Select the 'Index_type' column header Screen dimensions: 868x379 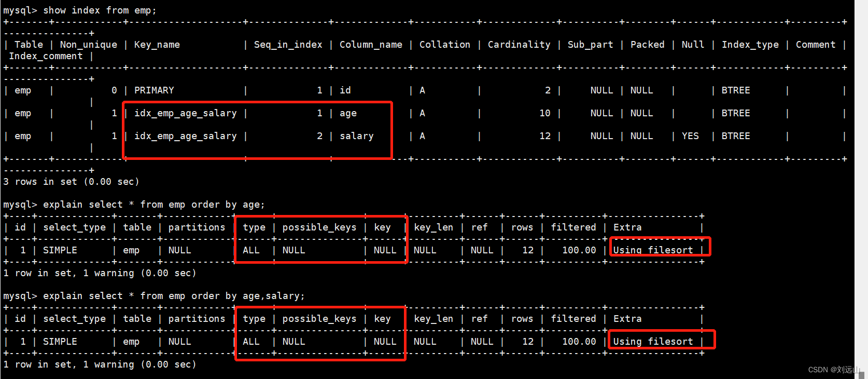(x=750, y=45)
